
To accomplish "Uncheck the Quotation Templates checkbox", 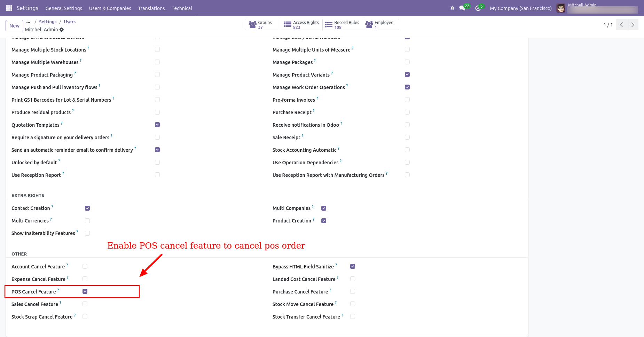I will [157, 125].
